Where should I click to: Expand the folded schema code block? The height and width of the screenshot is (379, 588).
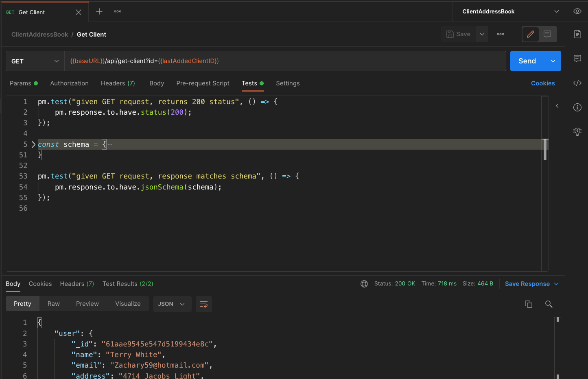33,144
